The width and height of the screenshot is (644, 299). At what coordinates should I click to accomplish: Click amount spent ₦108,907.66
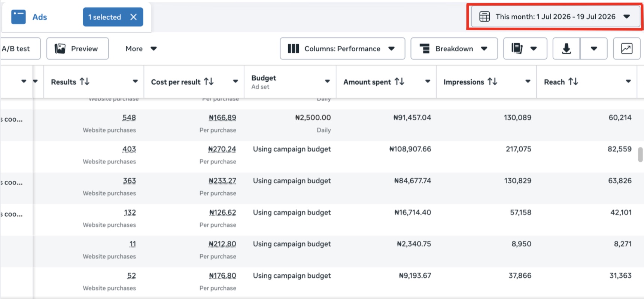tap(410, 149)
